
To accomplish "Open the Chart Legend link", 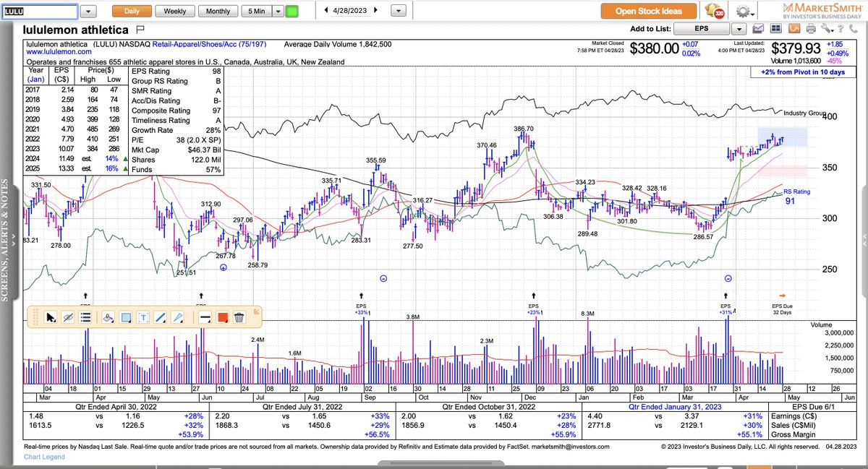I will pyautogui.click(x=46, y=457).
